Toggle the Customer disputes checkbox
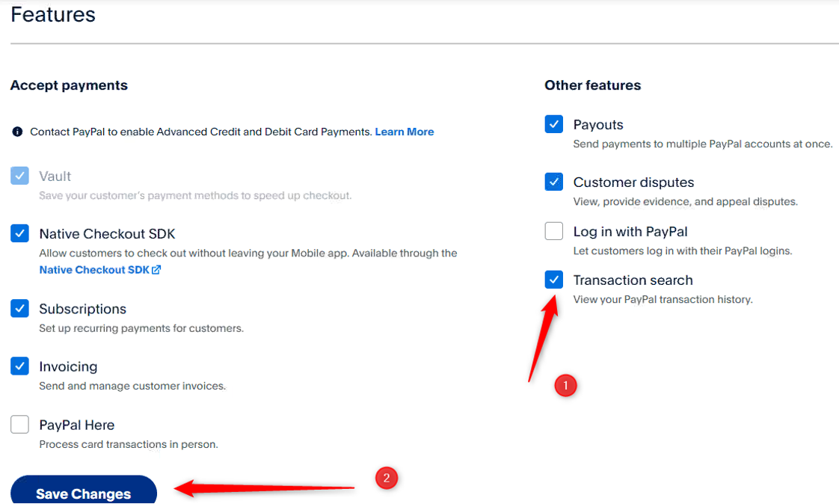Image resolution: width=839 pixels, height=504 pixels. 554,182
